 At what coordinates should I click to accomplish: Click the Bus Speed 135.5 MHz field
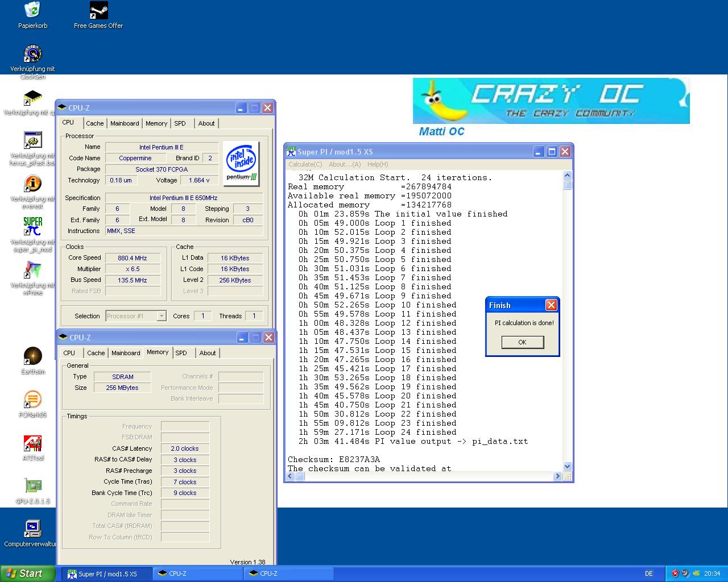[133, 280]
